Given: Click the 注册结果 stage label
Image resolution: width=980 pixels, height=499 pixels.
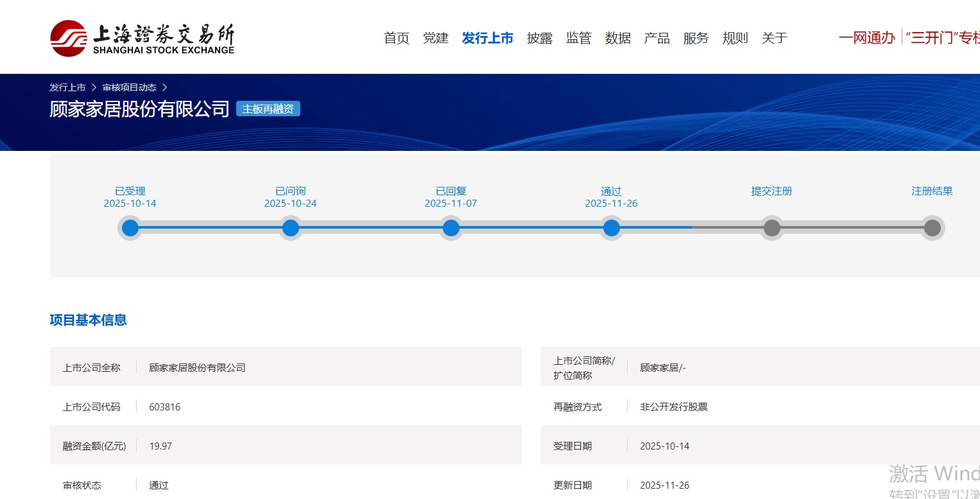Looking at the screenshot, I should coord(933,191).
